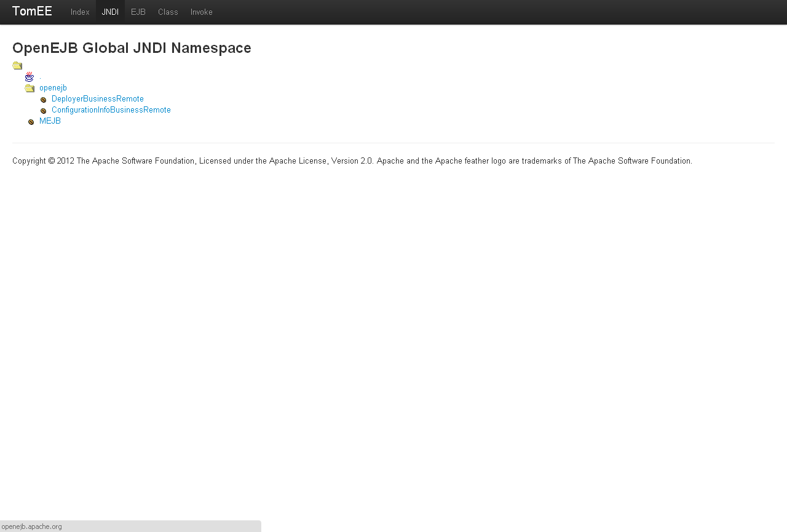This screenshot has height=532, width=787.
Task: Open the DeployerBusinessRemote link
Action: tap(98, 99)
